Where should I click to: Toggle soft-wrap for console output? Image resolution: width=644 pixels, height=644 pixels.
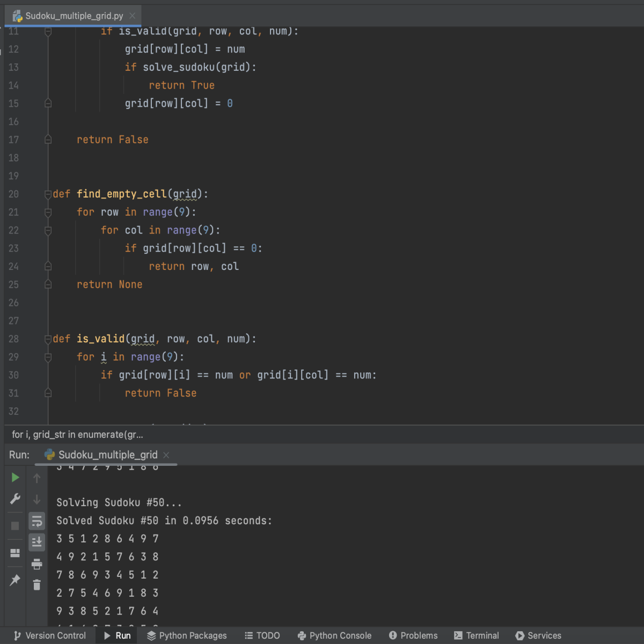[x=36, y=521]
